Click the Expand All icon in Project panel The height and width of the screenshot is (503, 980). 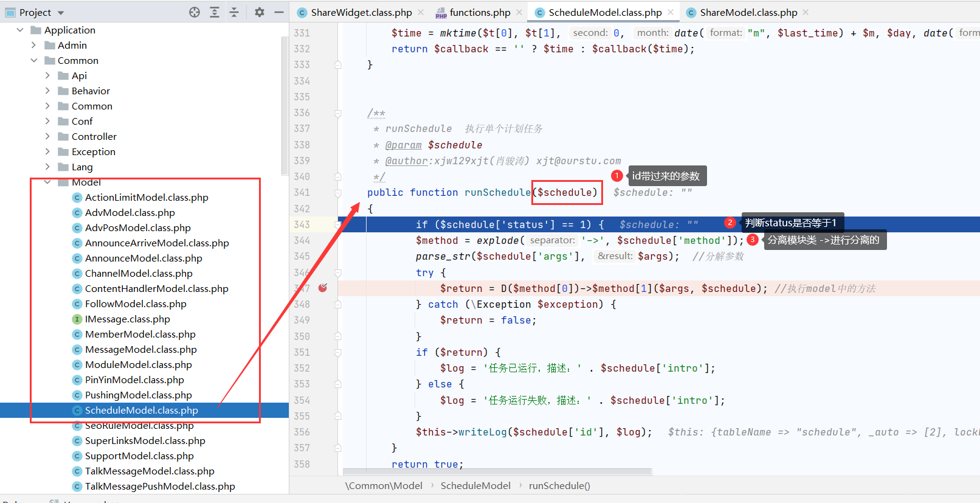(215, 12)
